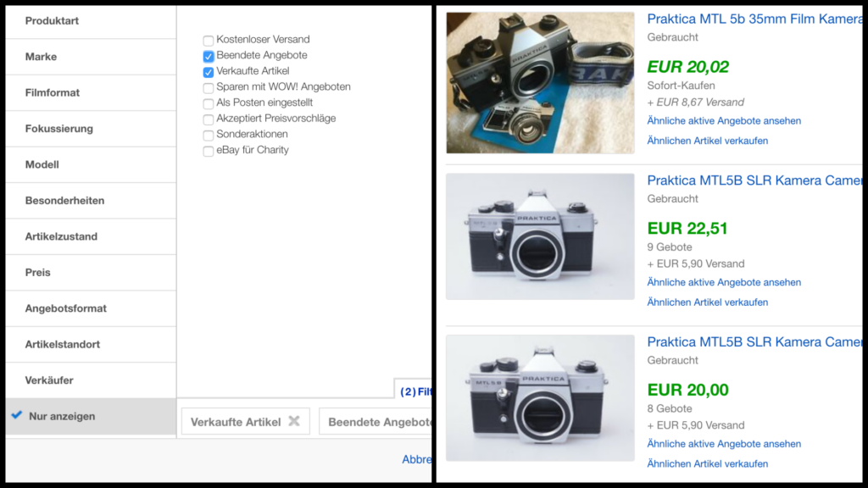
Task: Click the EUR 20,00 price text
Action: [688, 390]
